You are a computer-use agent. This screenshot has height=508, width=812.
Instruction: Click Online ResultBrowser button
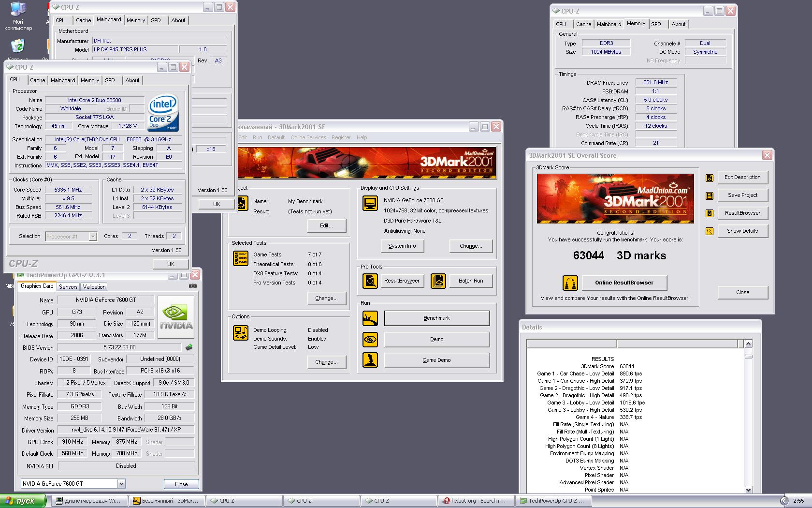click(x=624, y=283)
